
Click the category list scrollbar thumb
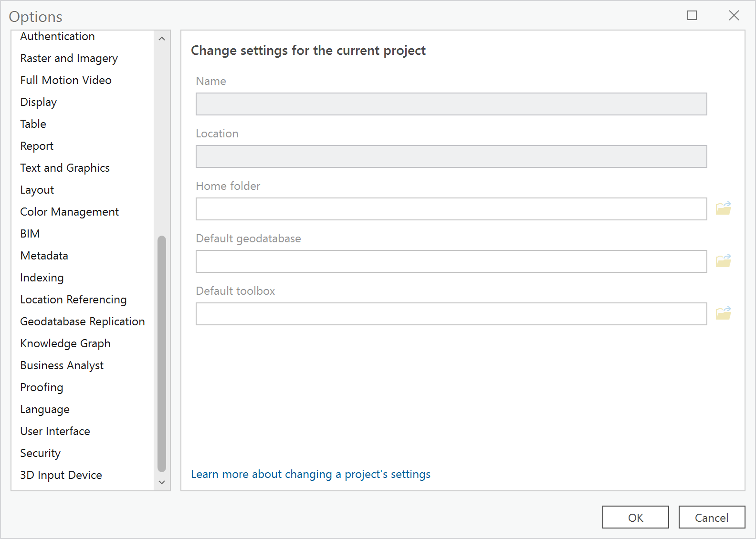(x=162, y=353)
